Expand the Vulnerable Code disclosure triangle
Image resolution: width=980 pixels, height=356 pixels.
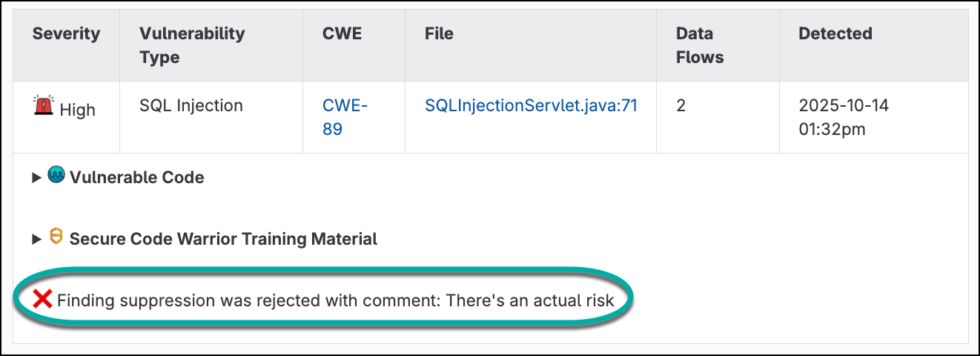pyautogui.click(x=36, y=178)
